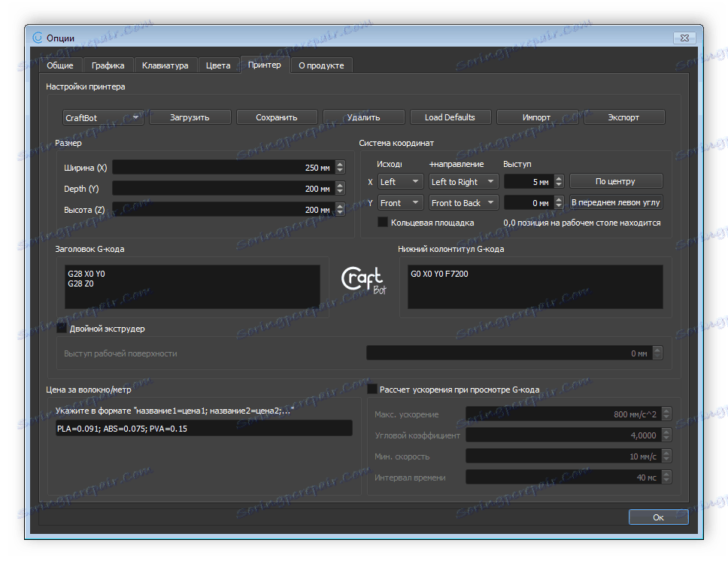Decrease Depth (Y) with the down arrow

(340, 192)
